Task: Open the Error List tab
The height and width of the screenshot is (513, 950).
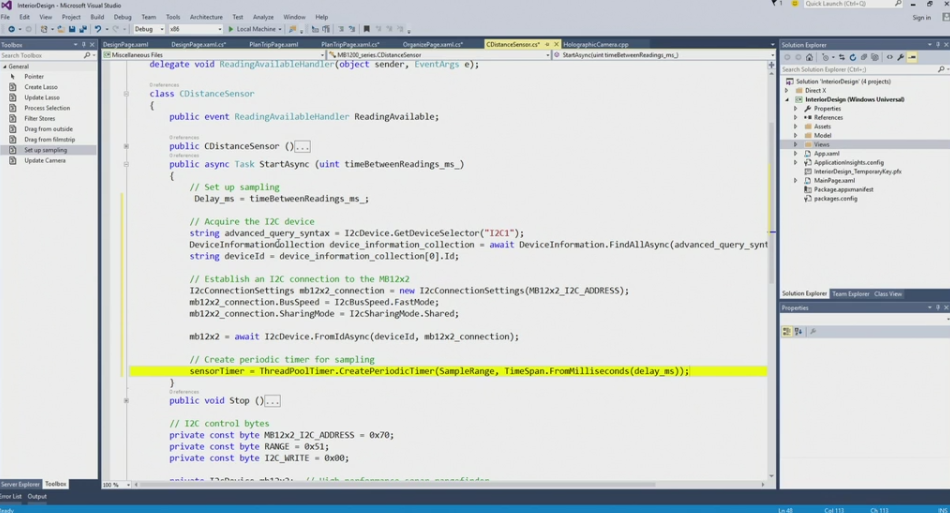Action: pos(10,497)
